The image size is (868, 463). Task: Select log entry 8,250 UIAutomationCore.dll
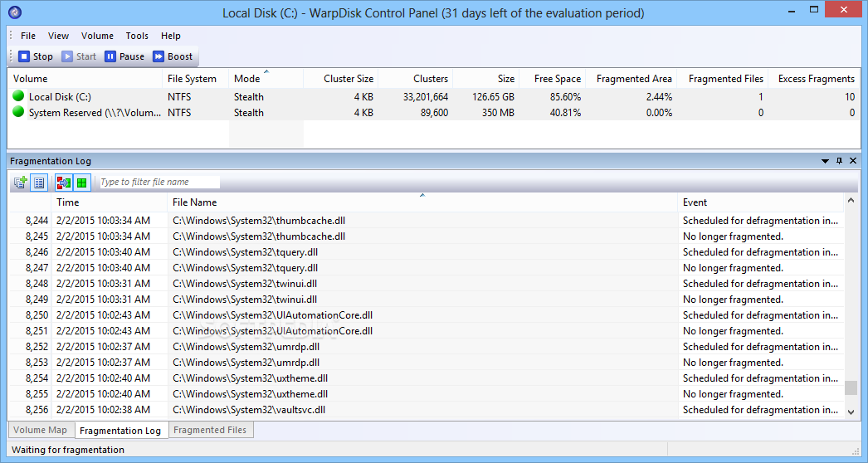(x=427, y=315)
